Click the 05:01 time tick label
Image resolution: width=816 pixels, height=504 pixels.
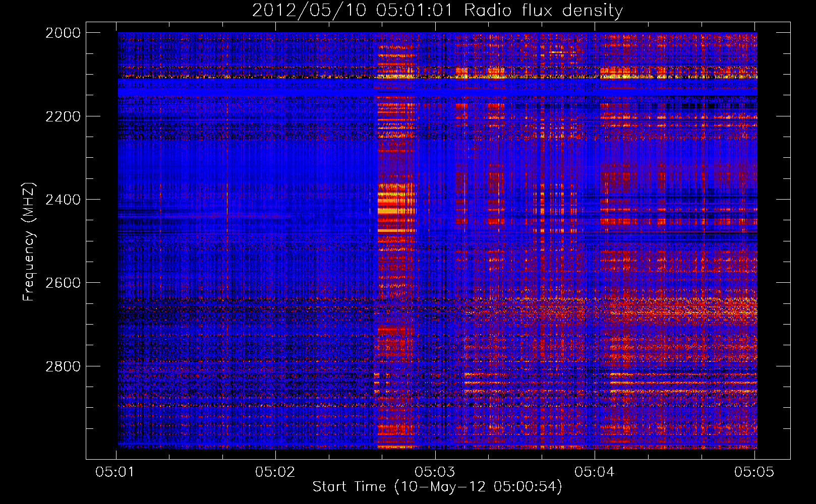coord(115,472)
